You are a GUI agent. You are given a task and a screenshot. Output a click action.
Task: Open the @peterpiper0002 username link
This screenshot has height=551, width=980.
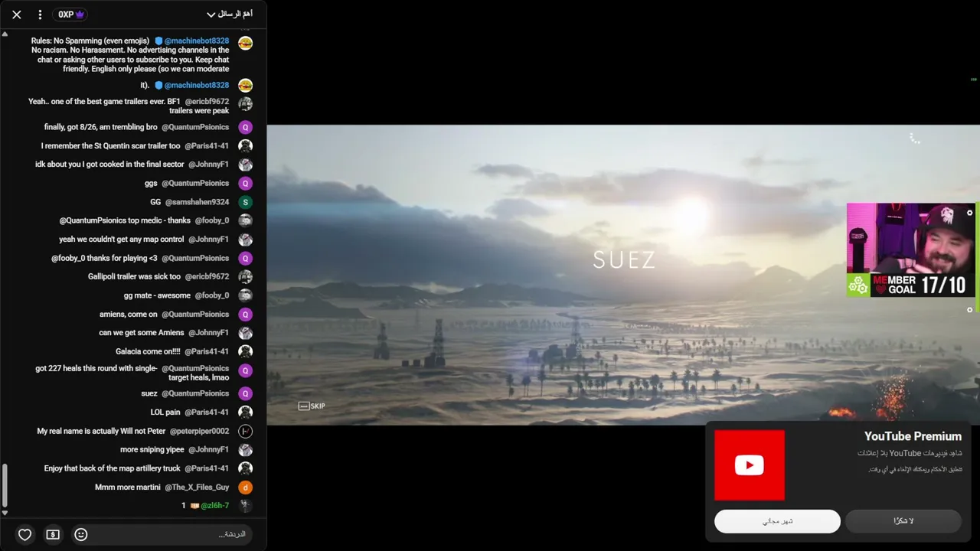point(199,431)
